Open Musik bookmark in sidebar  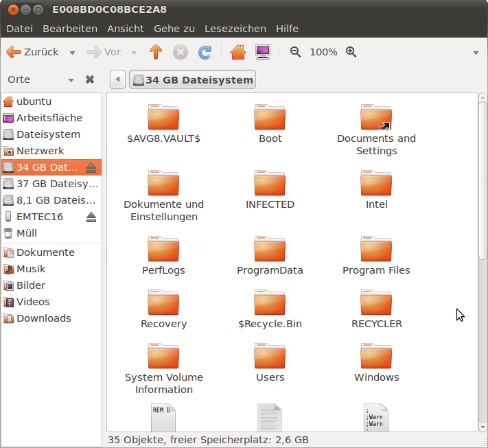pos(51,269)
